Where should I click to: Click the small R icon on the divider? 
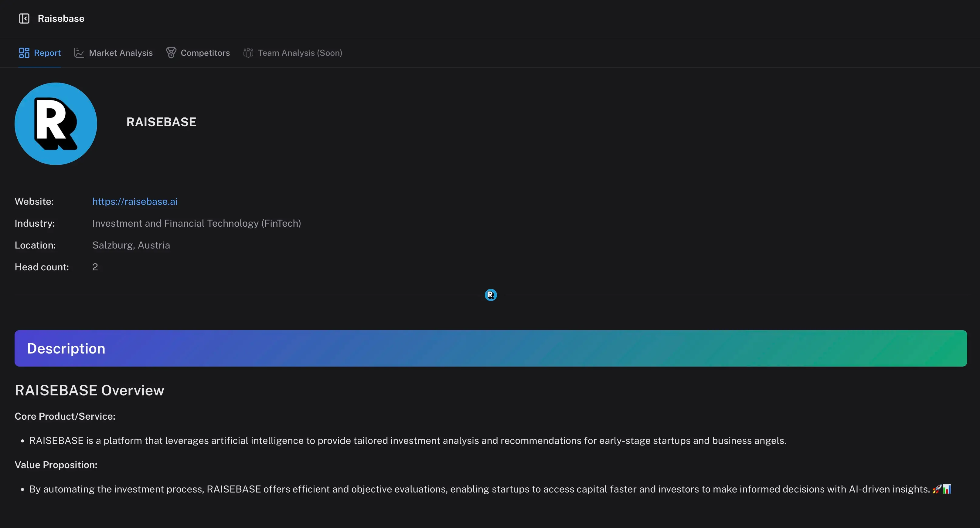tap(490, 295)
